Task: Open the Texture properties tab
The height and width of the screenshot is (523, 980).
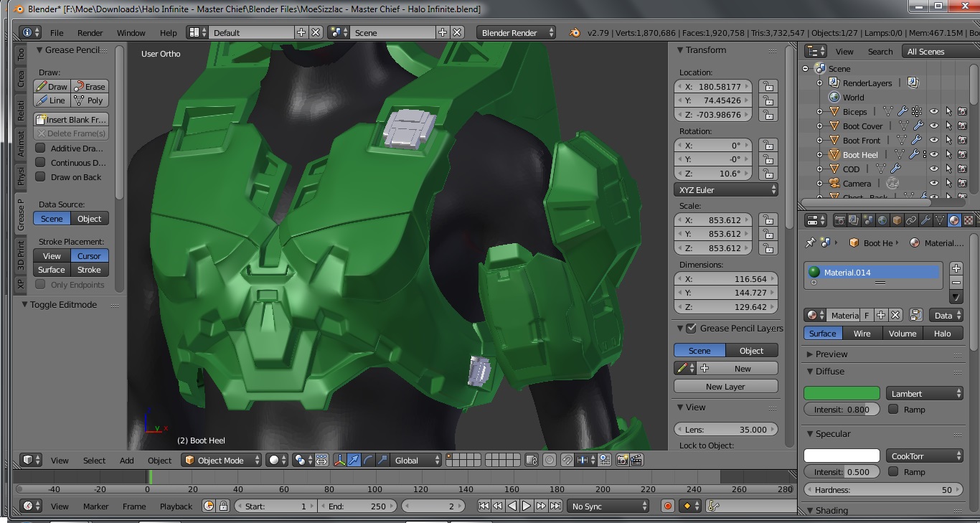Action: (969, 220)
